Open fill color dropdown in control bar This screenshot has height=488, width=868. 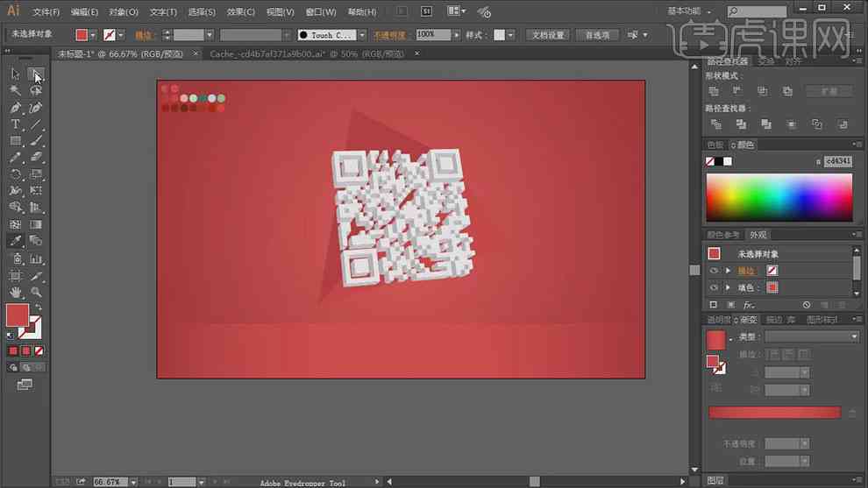(93, 35)
